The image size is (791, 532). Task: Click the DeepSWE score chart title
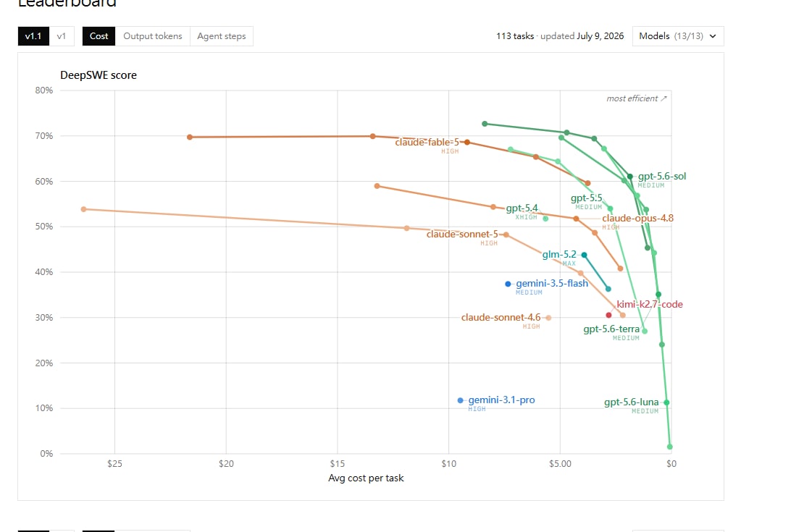[x=99, y=75]
